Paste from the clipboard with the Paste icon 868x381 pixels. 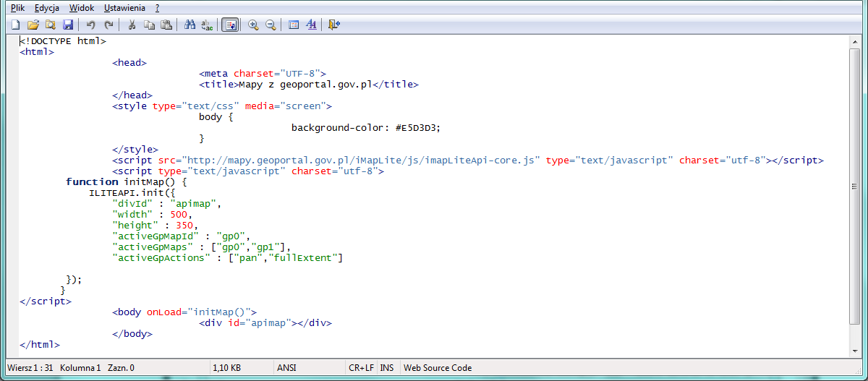click(166, 25)
